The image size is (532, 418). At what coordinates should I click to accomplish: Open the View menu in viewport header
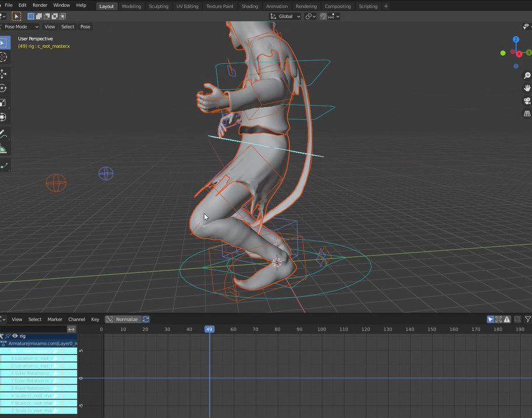50,26
